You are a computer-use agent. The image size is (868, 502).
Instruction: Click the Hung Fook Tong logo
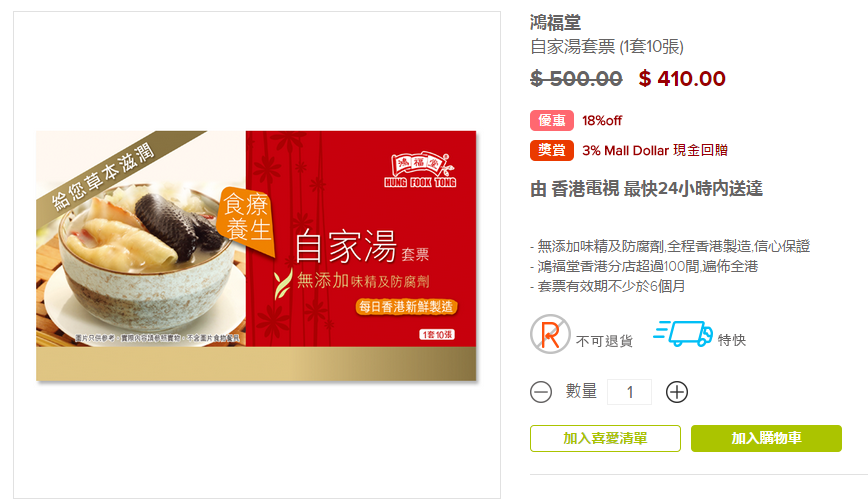421,170
